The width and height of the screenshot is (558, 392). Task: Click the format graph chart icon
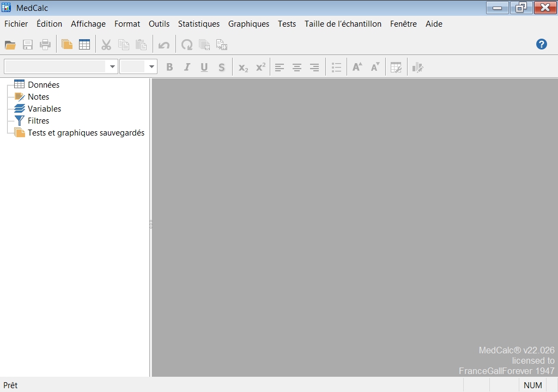(417, 67)
